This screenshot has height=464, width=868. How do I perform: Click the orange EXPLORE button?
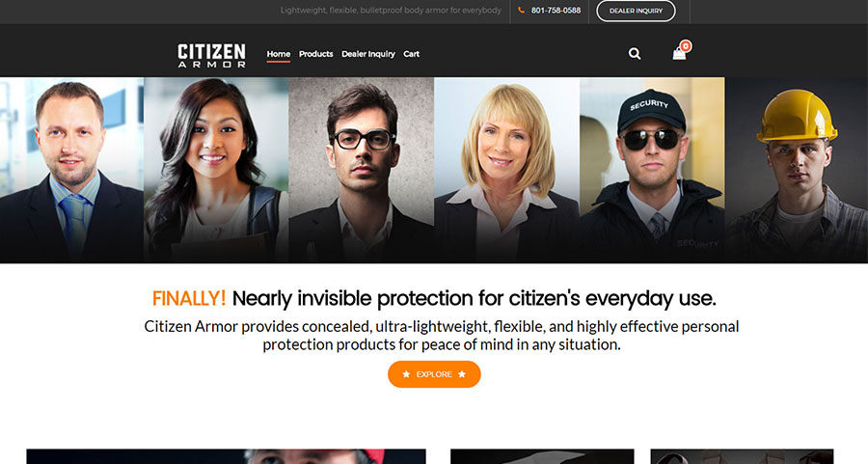(x=434, y=374)
